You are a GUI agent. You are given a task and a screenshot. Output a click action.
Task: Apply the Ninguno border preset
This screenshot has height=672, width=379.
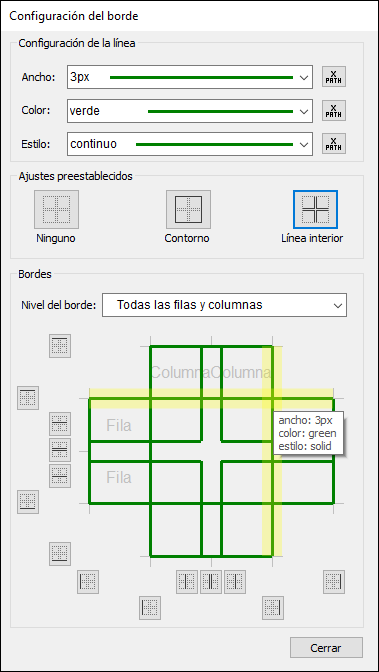click(56, 210)
